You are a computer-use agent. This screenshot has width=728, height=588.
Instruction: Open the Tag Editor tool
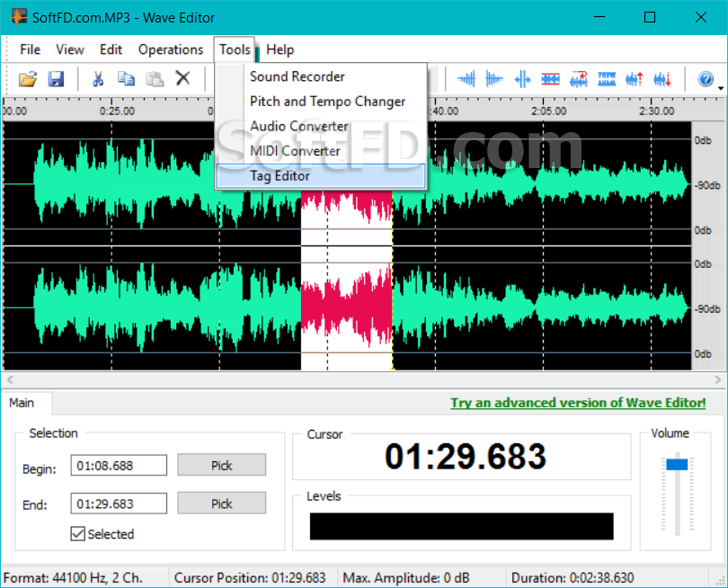[321, 176]
